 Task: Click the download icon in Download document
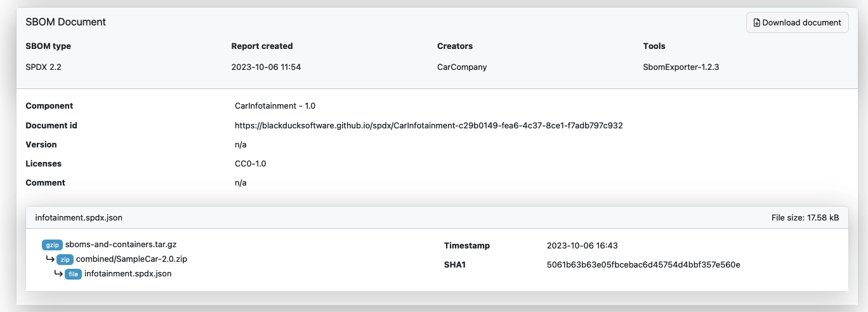(x=756, y=23)
